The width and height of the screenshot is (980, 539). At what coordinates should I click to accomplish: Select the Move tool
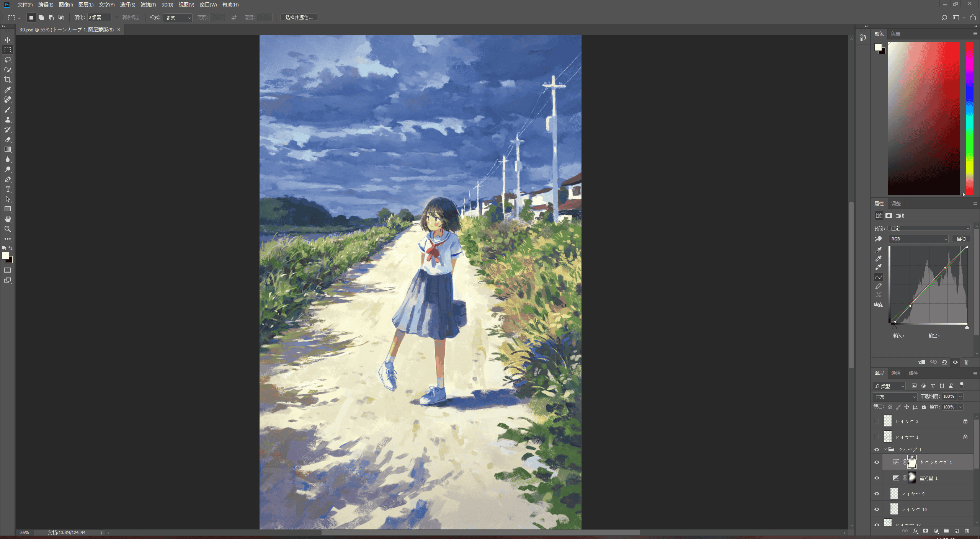[8, 40]
